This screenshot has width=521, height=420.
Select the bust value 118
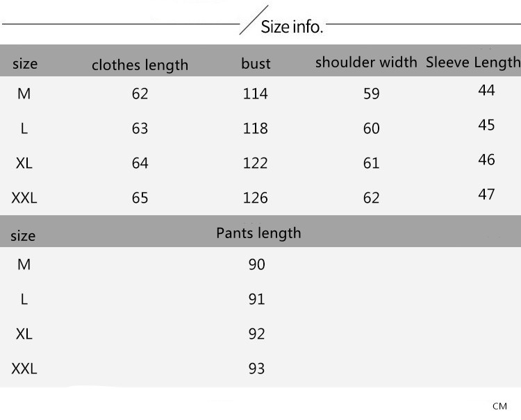(x=256, y=128)
